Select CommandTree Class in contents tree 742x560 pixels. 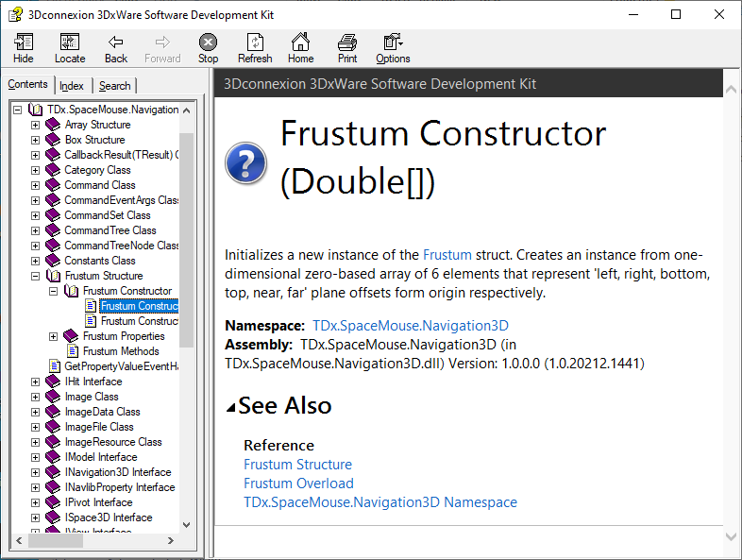coord(110,230)
